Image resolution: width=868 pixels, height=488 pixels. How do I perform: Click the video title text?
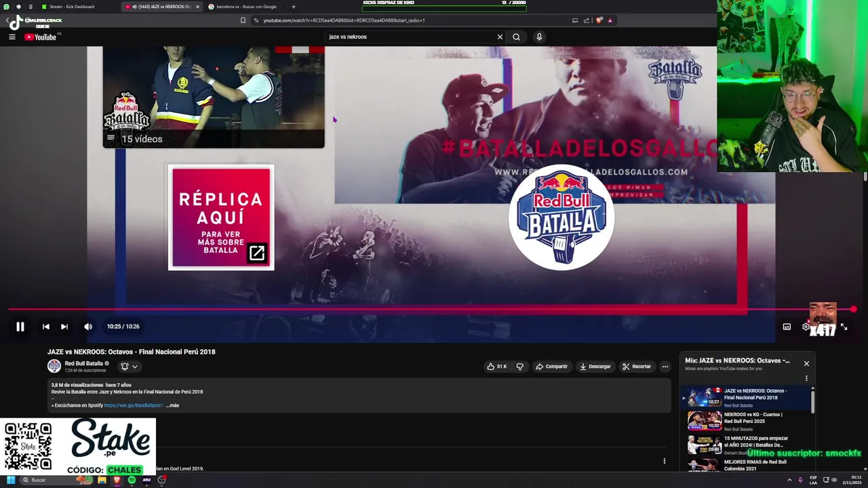click(x=132, y=352)
